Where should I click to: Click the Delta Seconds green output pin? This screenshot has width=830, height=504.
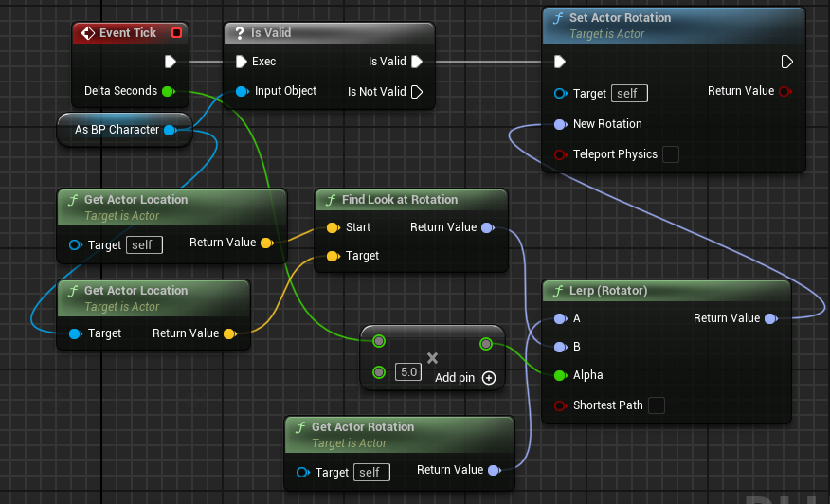pos(169,91)
